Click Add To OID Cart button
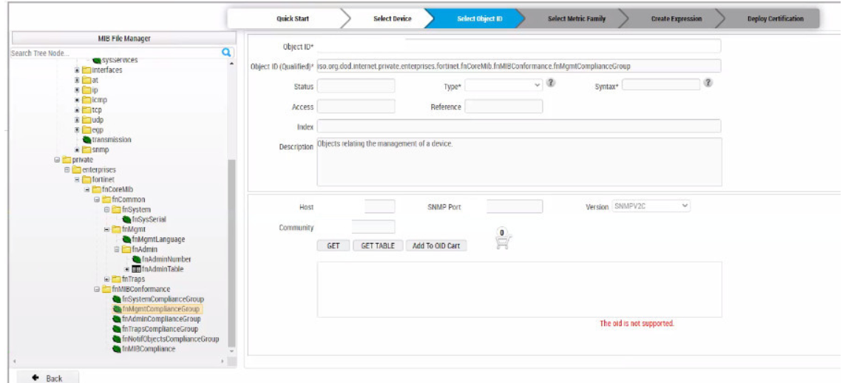 [436, 245]
